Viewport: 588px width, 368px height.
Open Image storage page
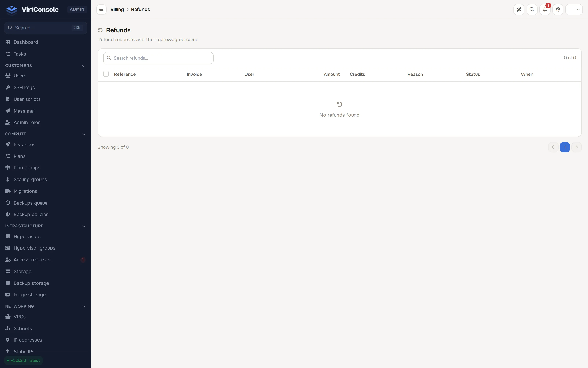[x=45, y=295]
